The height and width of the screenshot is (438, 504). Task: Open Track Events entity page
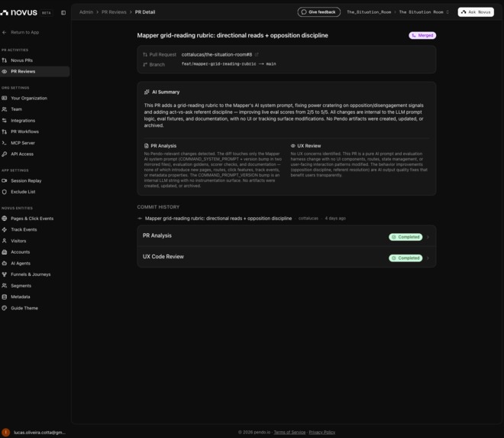(x=24, y=229)
